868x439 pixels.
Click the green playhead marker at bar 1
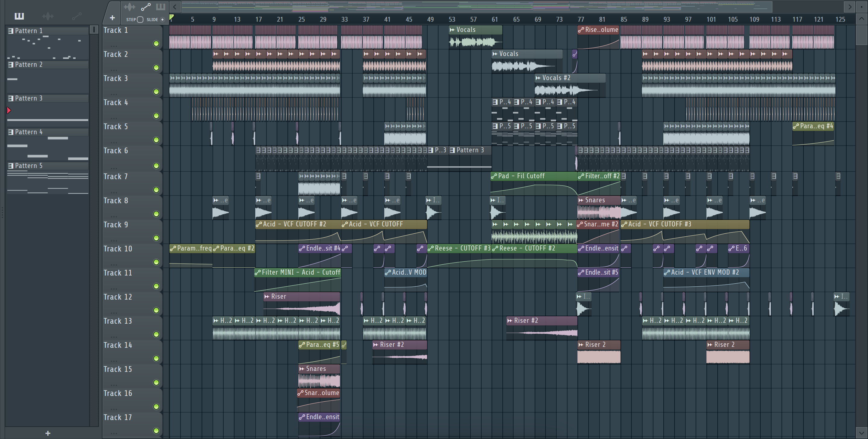(x=171, y=17)
